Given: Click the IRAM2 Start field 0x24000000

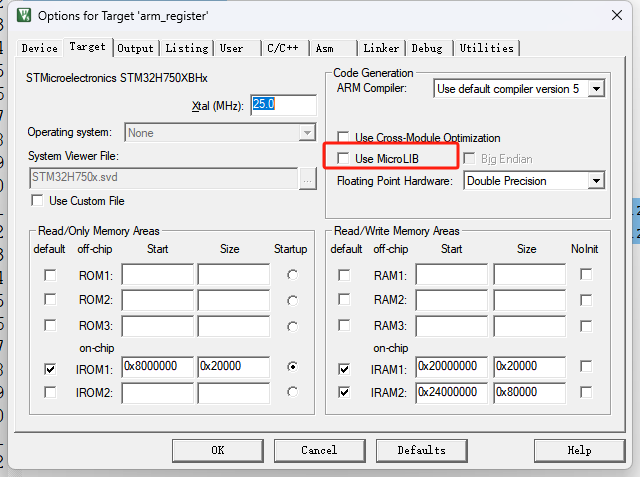Looking at the screenshot, I should 451,393.
